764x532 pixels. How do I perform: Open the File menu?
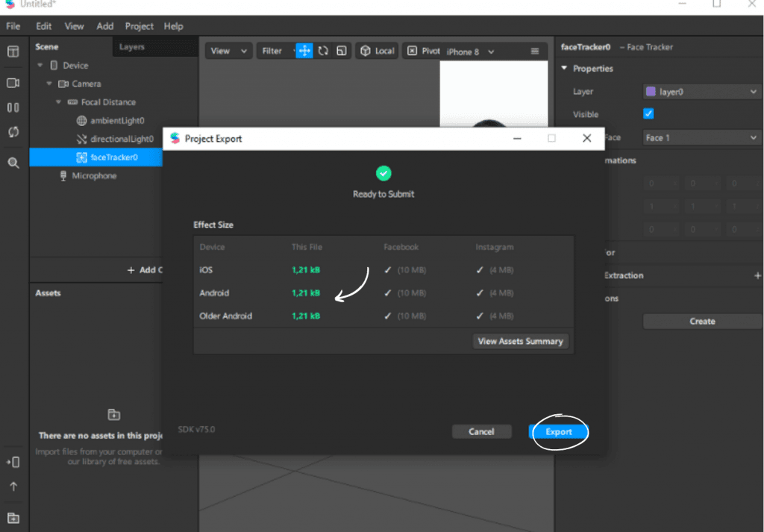coord(13,26)
